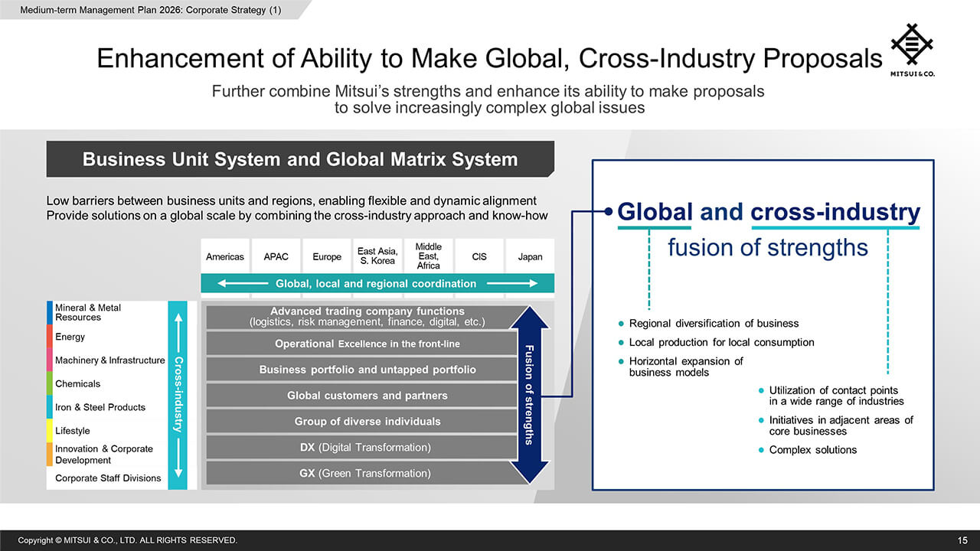This screenshot has height=551, width=980.
Task: Click the Complex solutions bullet
Action: (x=812, y=450)
